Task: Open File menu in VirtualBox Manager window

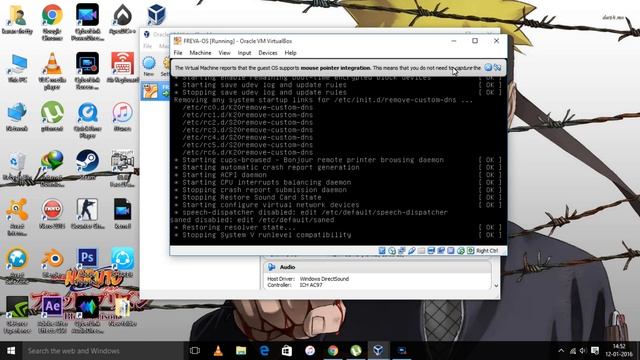Action: [147, 46]
